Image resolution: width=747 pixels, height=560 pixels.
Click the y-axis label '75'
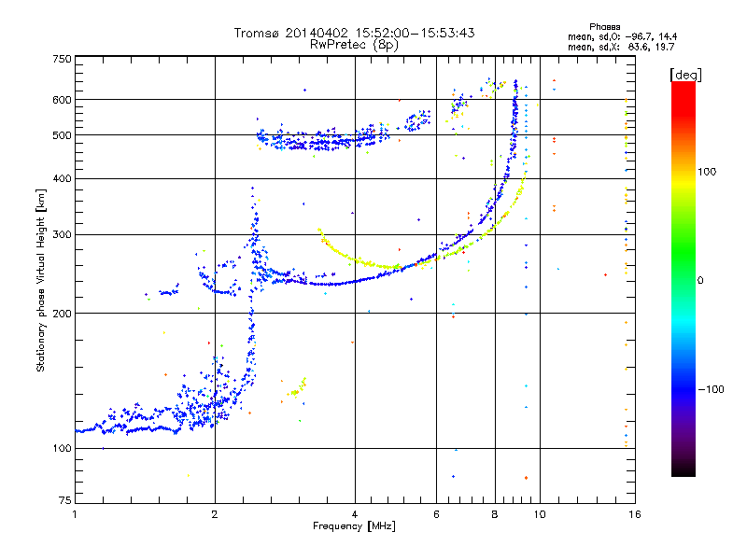(64, 500)
